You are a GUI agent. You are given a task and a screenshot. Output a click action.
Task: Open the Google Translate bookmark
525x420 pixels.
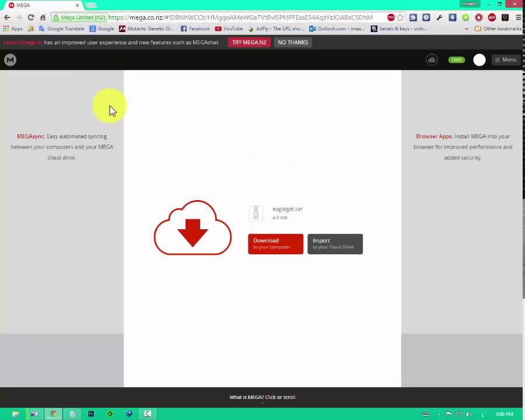62,29
